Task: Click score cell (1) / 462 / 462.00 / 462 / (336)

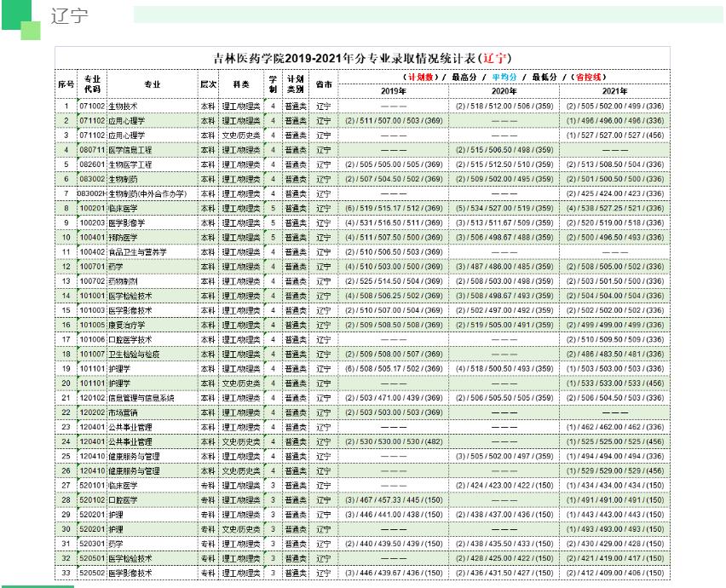Action: [614, 427]
